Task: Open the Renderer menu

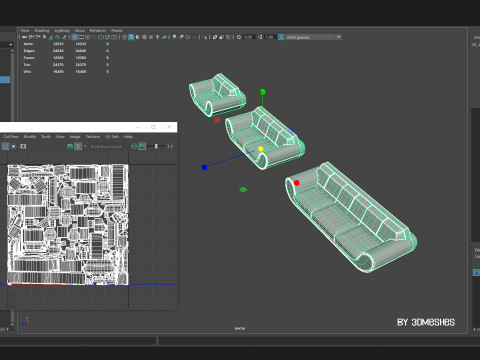Action: coord(98,30)
